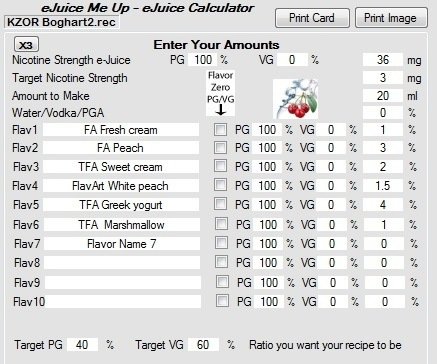The height and width of the screenshot is (364, 437).
Task: Edit the FA Peach PG percentage field
Action: [268, 148]
